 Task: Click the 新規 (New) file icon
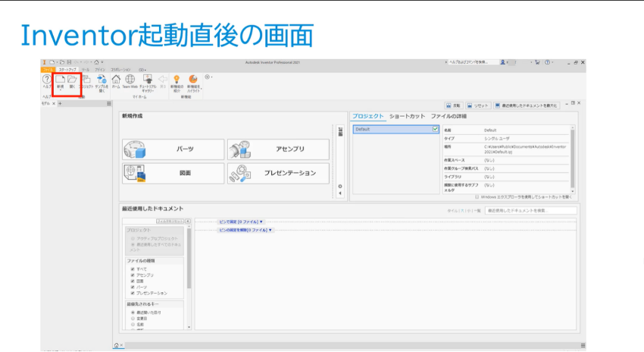click(x=59, y=80)
